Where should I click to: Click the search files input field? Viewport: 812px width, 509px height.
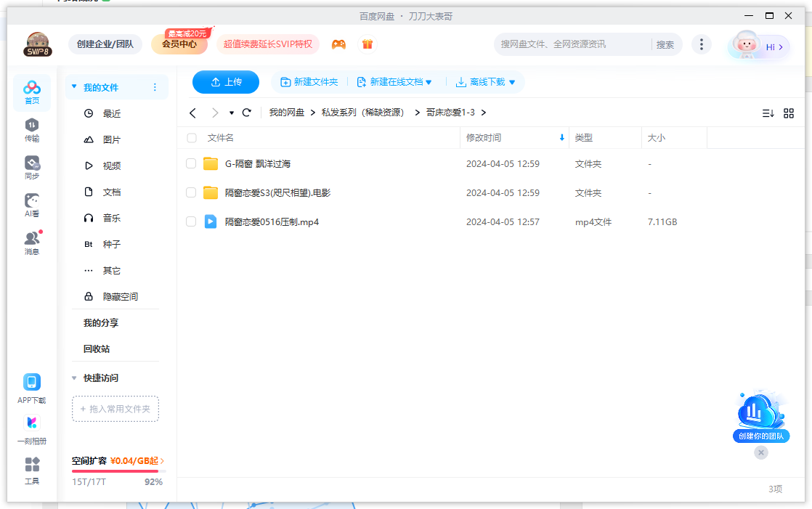pyautogui.click(x=574, y=44)
